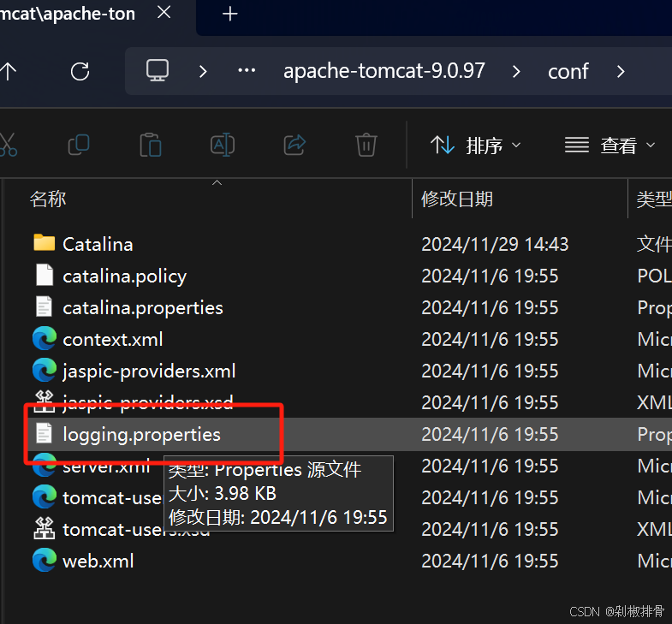
Task: Click the Delete trash icon
Action: click(x=366, y=145)
